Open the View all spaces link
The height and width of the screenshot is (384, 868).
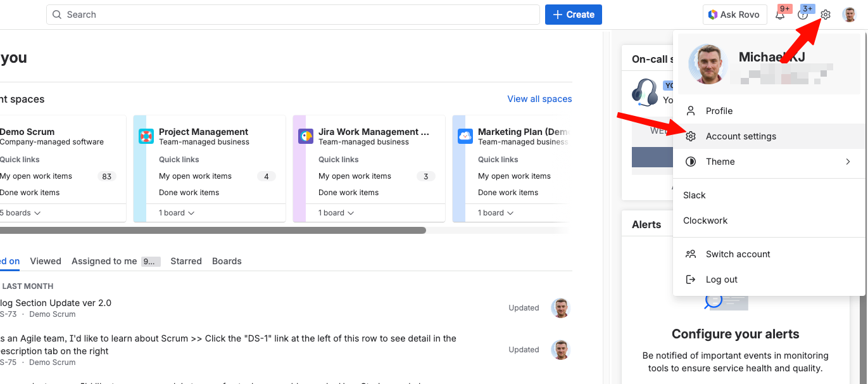(539, 99)
